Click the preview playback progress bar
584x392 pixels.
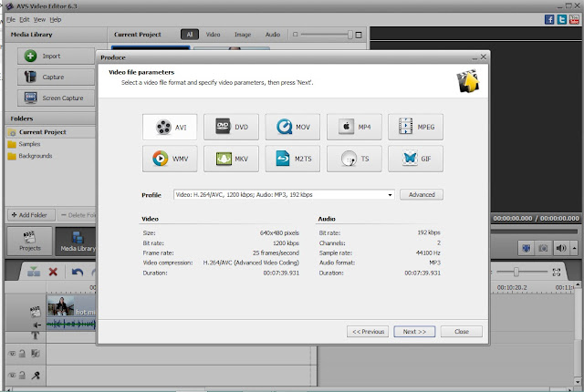(534, 232)
